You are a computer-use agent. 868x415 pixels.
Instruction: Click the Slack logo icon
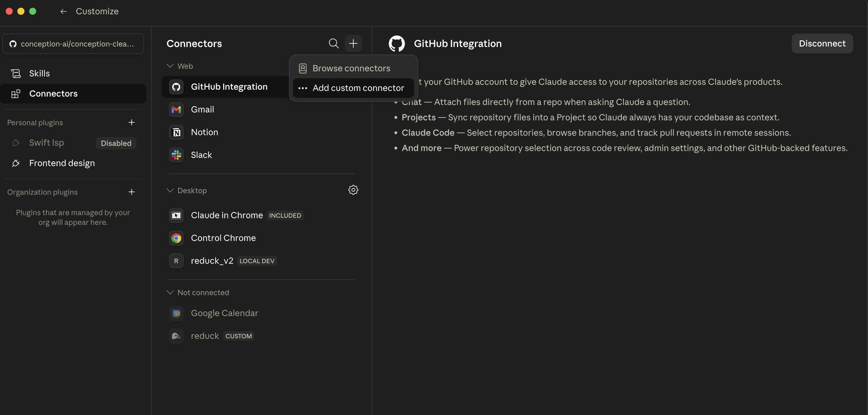click(176, 155)
